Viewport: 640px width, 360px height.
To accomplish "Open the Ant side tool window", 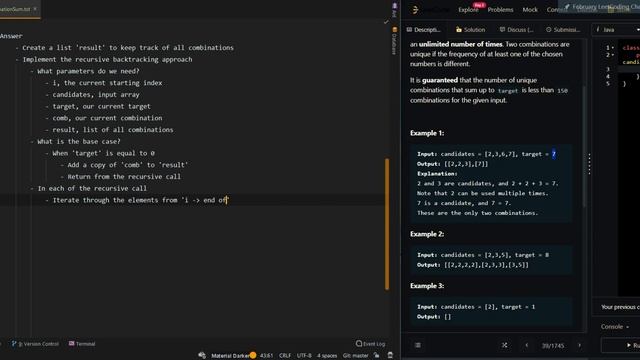I will tap(394, 10).
